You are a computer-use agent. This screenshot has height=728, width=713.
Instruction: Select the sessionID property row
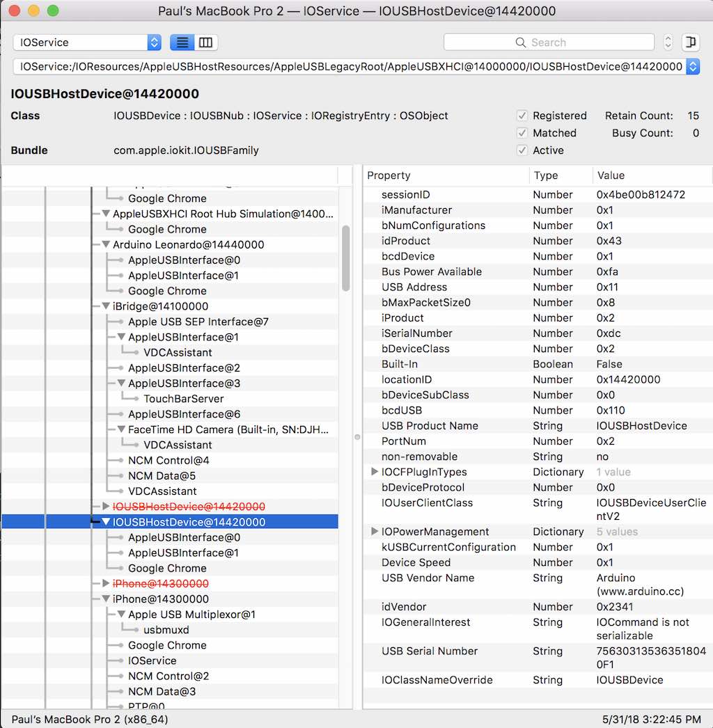tap(538, 195)
